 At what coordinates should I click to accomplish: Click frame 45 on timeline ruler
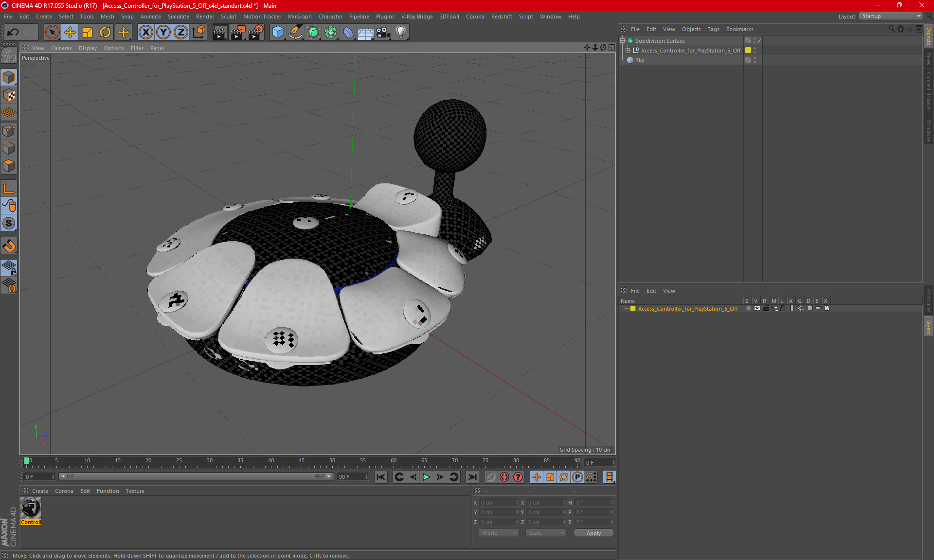click(x=302, y=461)
